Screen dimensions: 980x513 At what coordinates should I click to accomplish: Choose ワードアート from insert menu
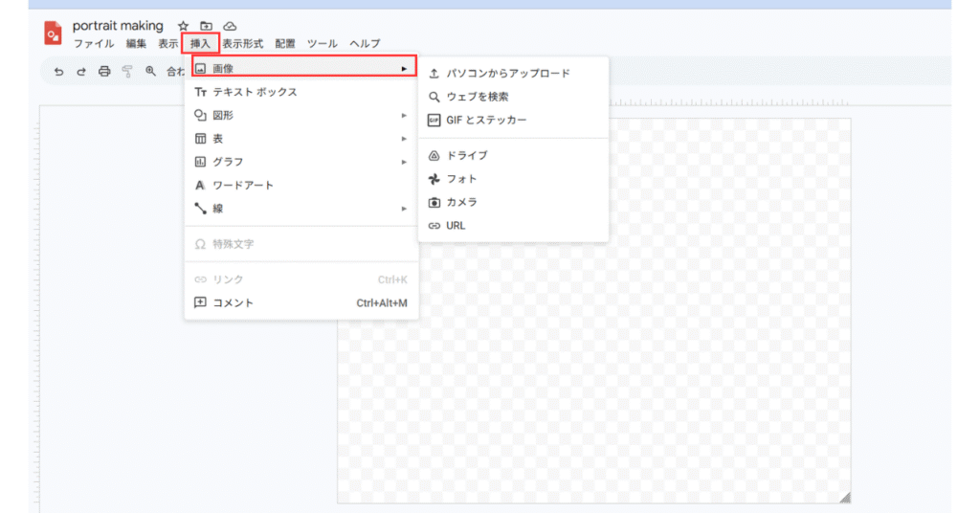[x=301, y=186]
